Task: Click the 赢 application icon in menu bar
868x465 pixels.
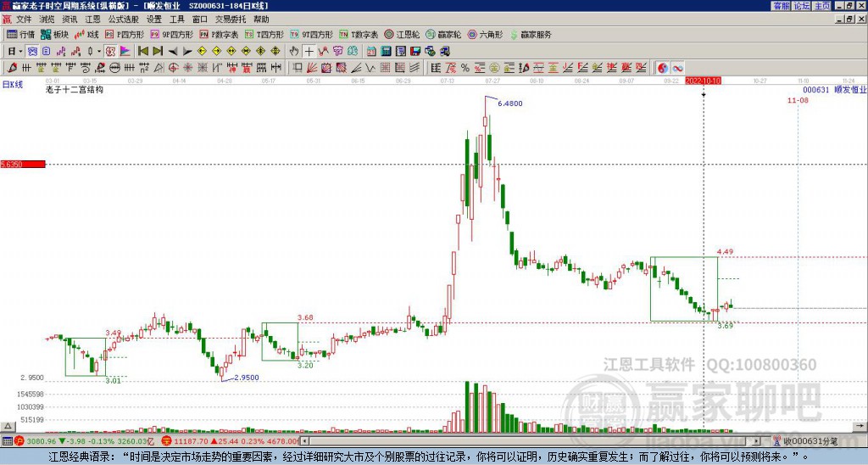Action: click(7, 20)
